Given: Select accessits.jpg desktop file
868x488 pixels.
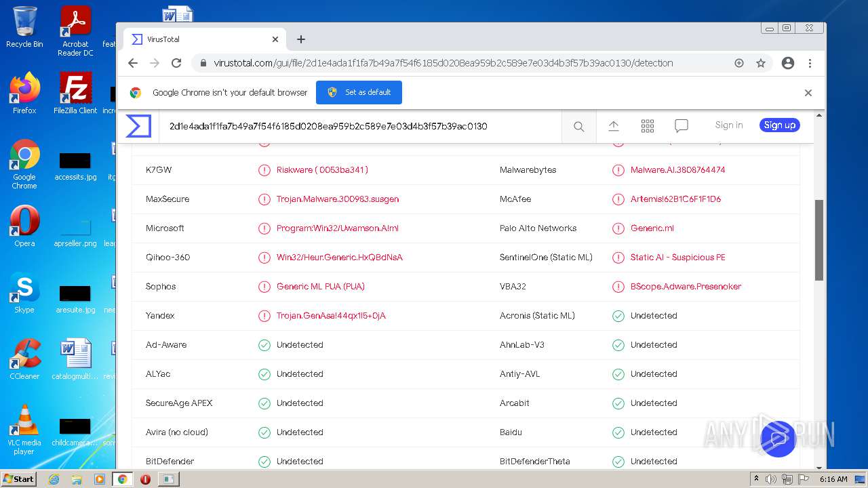Looking at the screenshot, I should click(75, 167).
